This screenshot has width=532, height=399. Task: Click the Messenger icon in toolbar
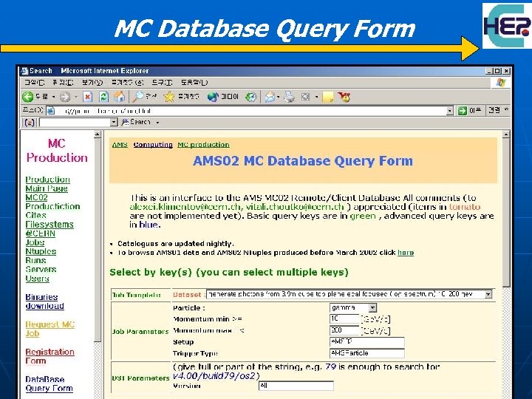(344, 97)
